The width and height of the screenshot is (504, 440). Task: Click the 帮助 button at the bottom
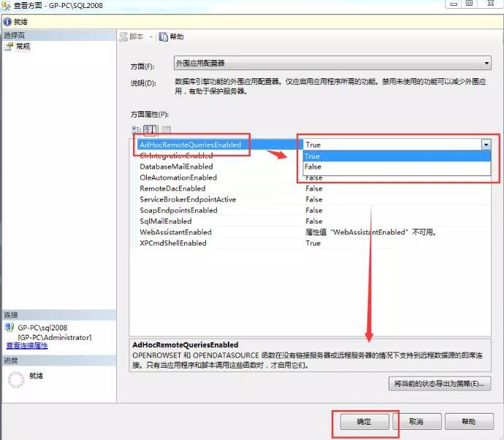pyautogui.click(x=469, y=421)
